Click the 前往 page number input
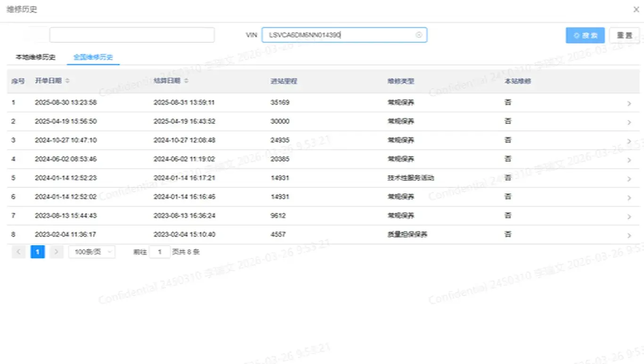The width and height of the screenshot is (644, 364). [160, 252]
